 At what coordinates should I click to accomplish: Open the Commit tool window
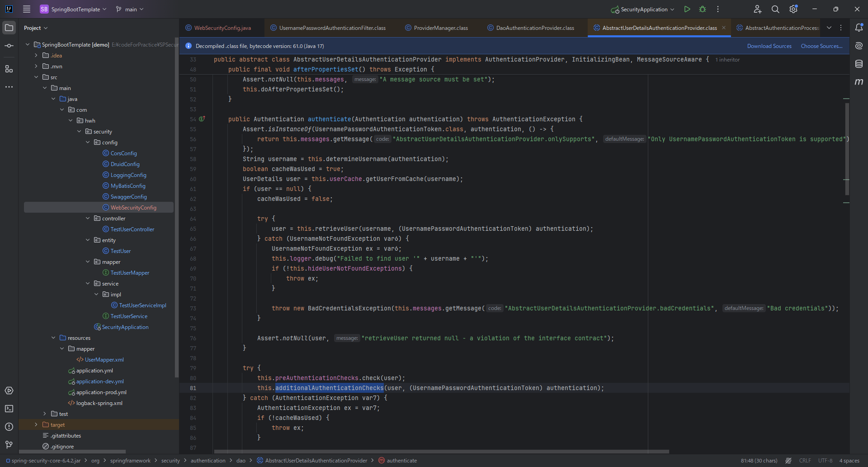(9, 46)
